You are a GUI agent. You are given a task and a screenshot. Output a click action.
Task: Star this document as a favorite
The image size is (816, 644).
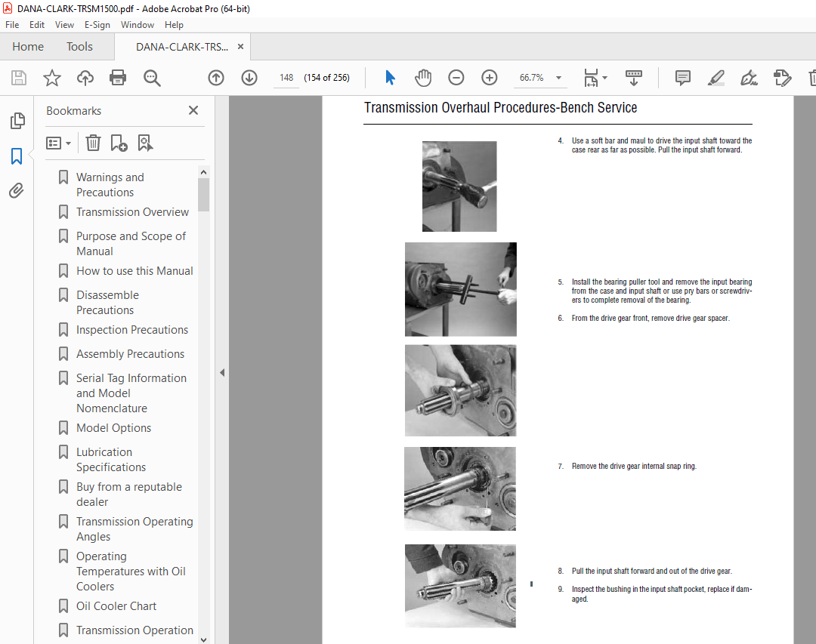coord(51,78)
